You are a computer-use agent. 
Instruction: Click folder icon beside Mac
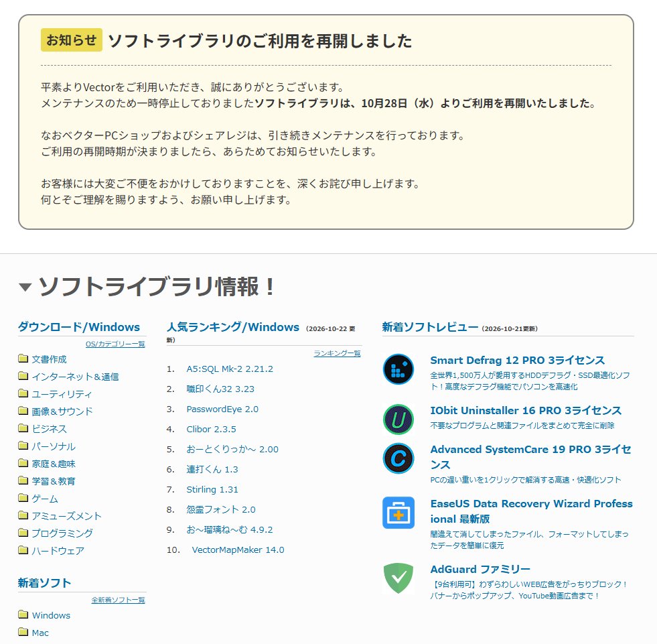[23, 632]
